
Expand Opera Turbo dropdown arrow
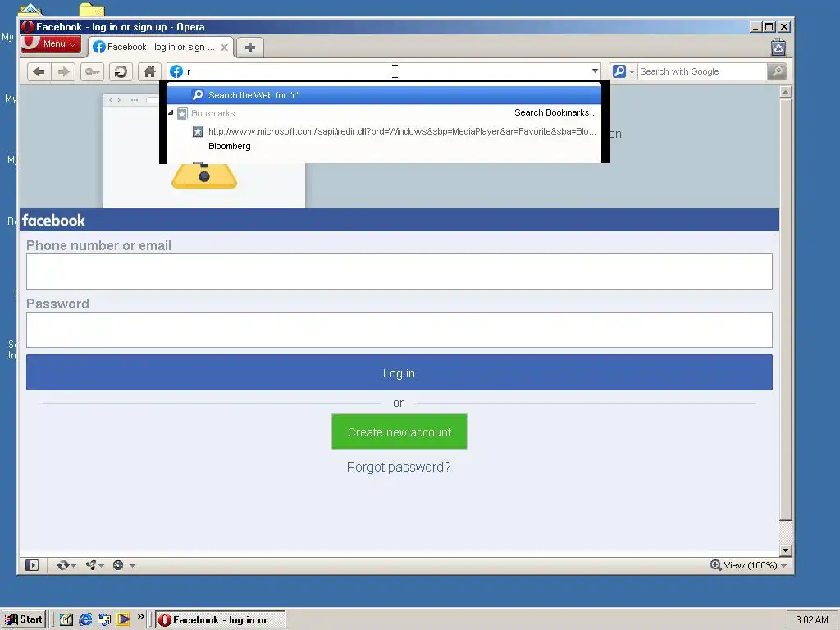132,566
